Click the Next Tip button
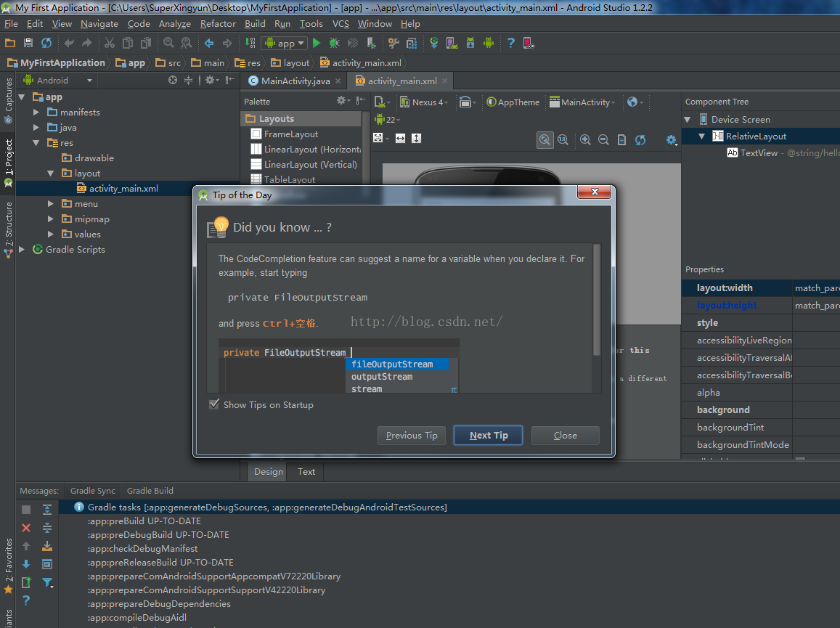This screenshot has height=628, width=840. 489,436
